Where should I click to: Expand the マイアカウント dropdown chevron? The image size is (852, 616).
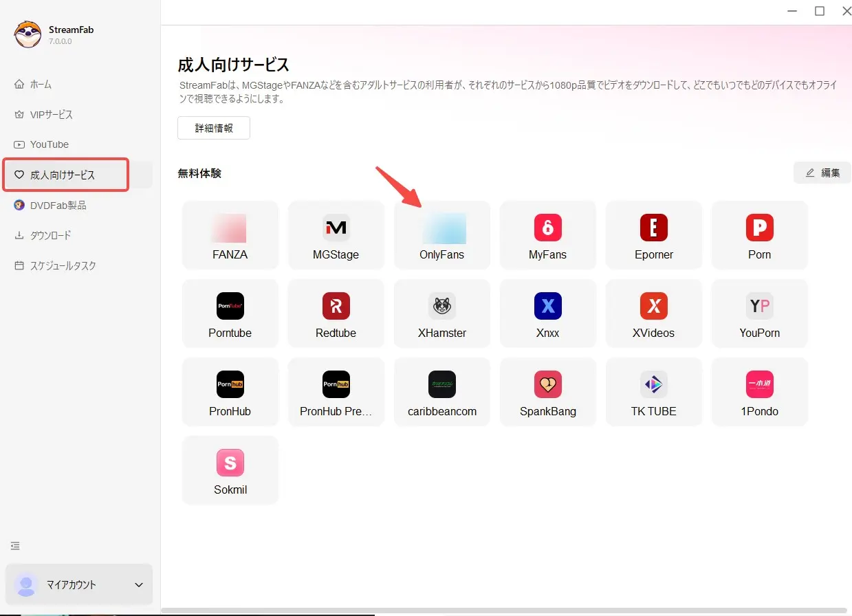139,585
